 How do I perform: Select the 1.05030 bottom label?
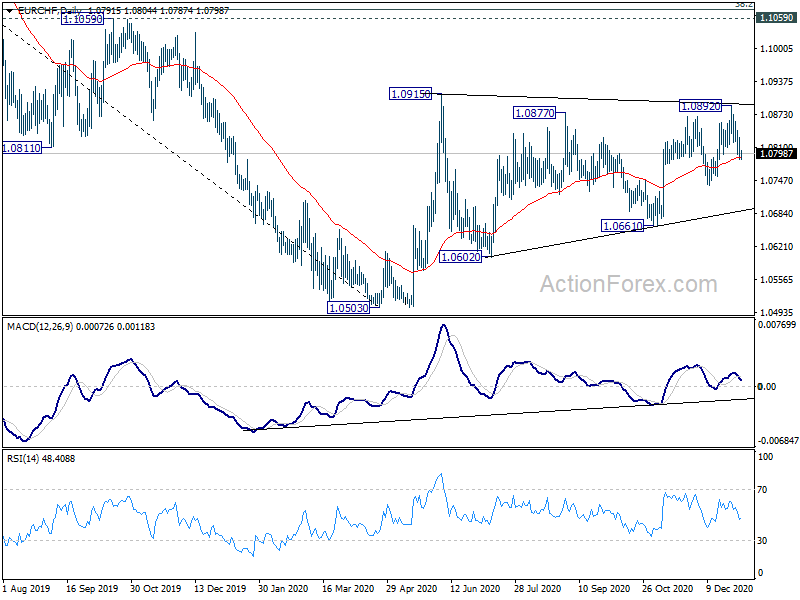(348, 308)
